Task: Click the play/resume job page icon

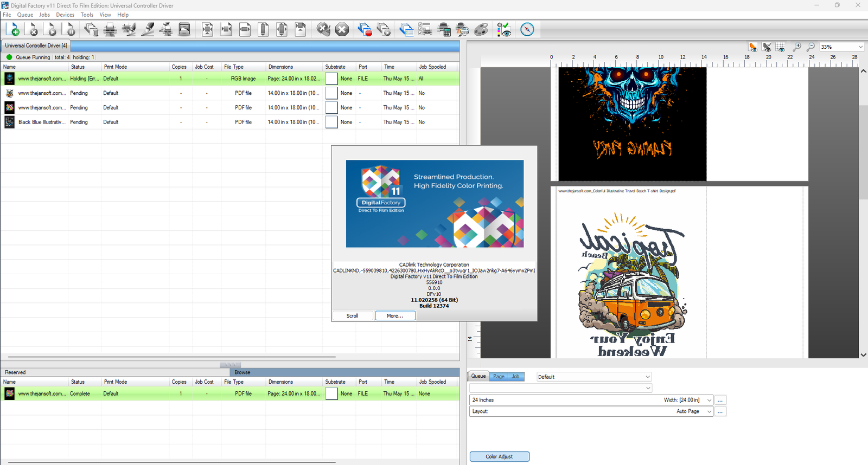Action: click(x=50, y=29)
